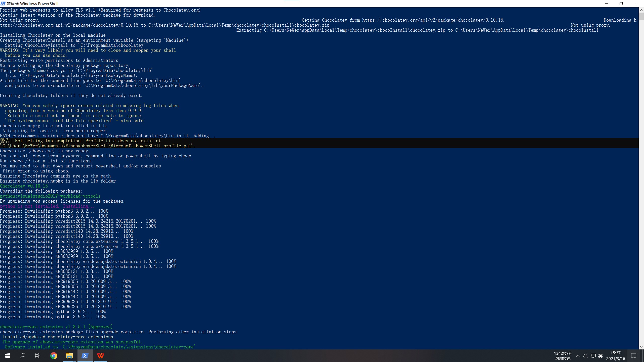Launch Google Chrome from the taskbar
Viewport: 644px width, 362px height.
pos(54,356)
